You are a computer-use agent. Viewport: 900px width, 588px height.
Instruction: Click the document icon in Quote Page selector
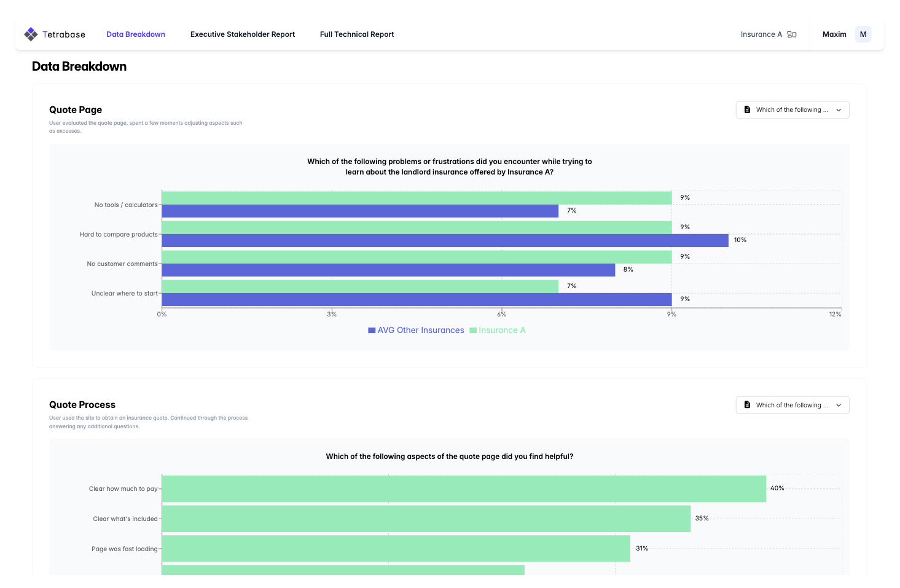tap(747, 110)
